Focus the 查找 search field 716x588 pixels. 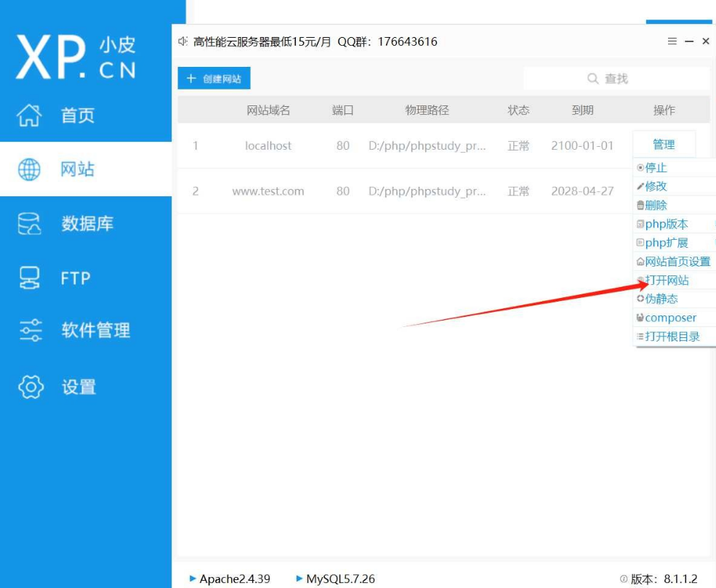pyautogui.click(x=616, y=78)
